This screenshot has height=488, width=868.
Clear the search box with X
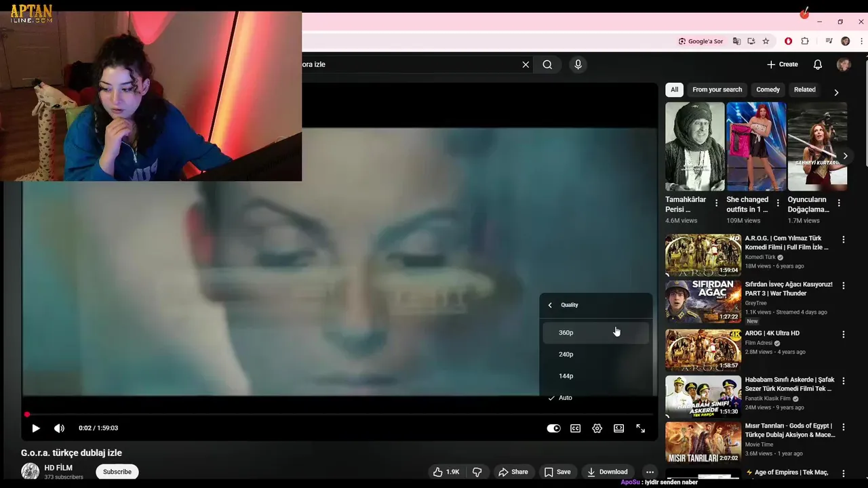pos(526,64)
